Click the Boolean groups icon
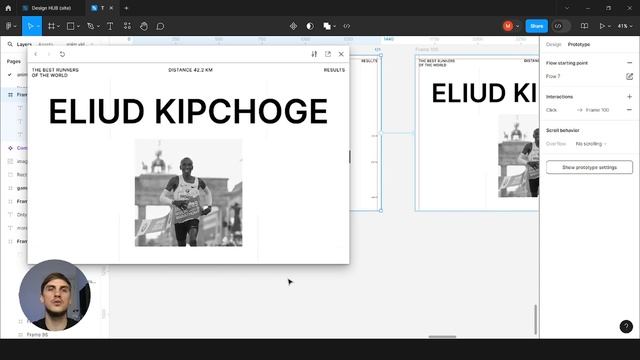The image size is (640, 360). point(327,26)
